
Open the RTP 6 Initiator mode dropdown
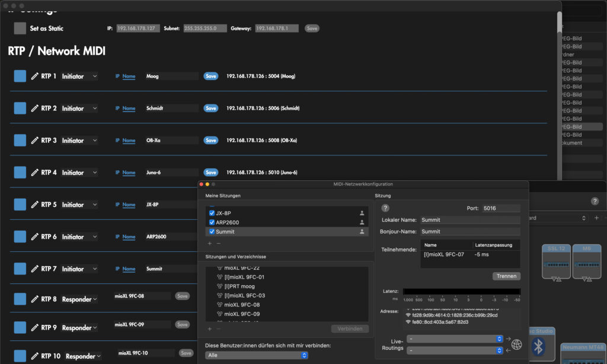coord(79,237)
